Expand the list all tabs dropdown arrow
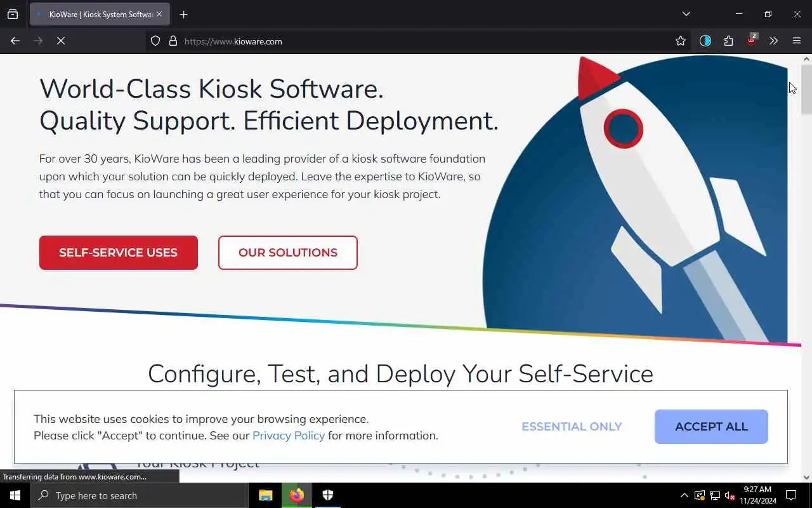This screenshot has width=812, height=508. pyautogui.click(x=686, y=14)
